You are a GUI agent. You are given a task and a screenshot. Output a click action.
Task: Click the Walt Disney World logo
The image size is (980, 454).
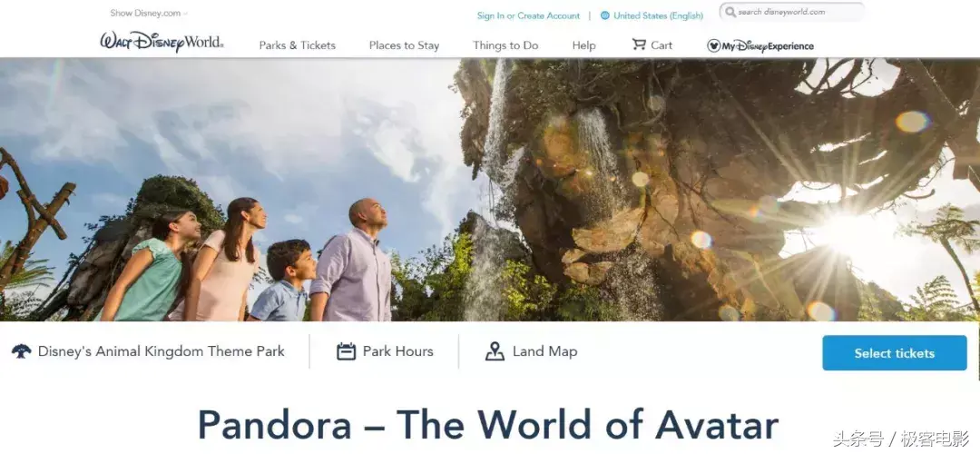pyautogui.click(x=162, y=43)
